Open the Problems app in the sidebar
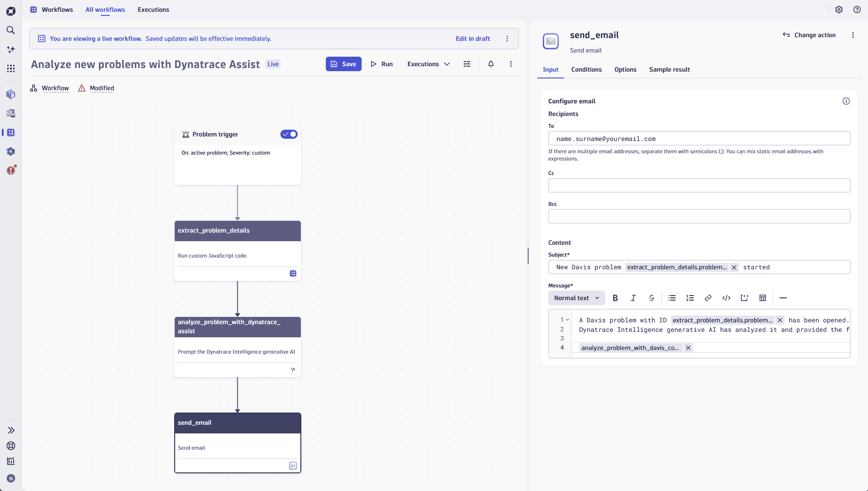Image resolution: width=868 pixels, height=491 pixels. (11, 170)
